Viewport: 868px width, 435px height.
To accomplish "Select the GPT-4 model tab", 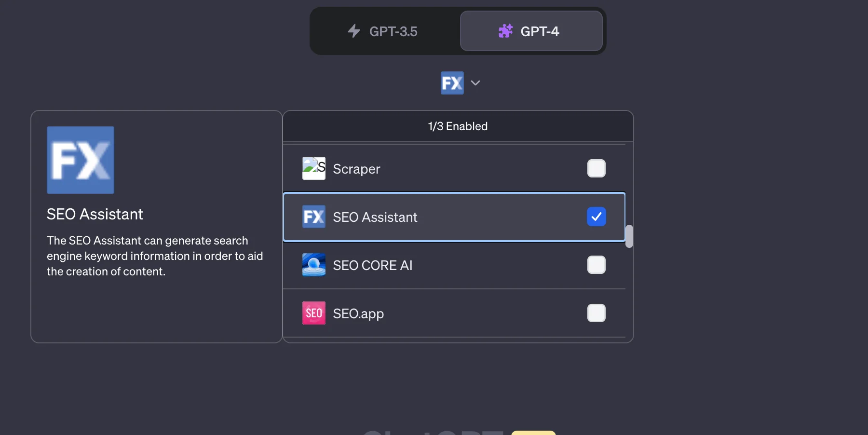I will (531, 31).
